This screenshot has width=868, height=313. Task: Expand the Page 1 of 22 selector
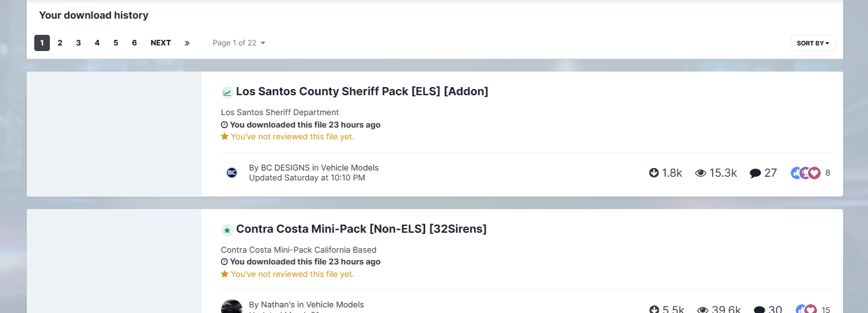[x=239, y=43]
